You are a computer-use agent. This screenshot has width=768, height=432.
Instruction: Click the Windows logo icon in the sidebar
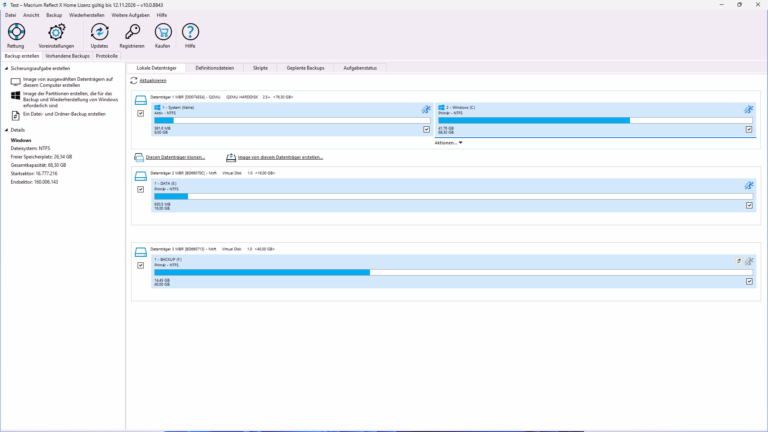tap(16, 96)
